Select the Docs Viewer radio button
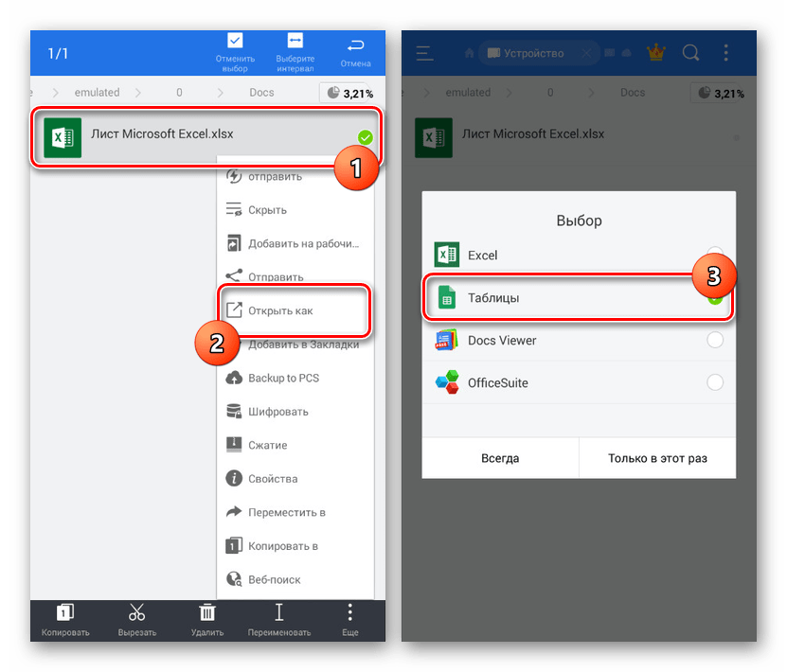Image resolution: width=787 pixels, height=672 pixels. click(x=715, y=340)
